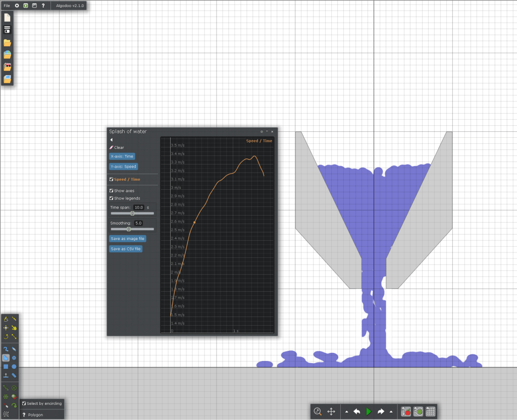The height and width of the screenshot is (420, 517).
Task: Select the Gear tool
Action: [x=14, y=357]
